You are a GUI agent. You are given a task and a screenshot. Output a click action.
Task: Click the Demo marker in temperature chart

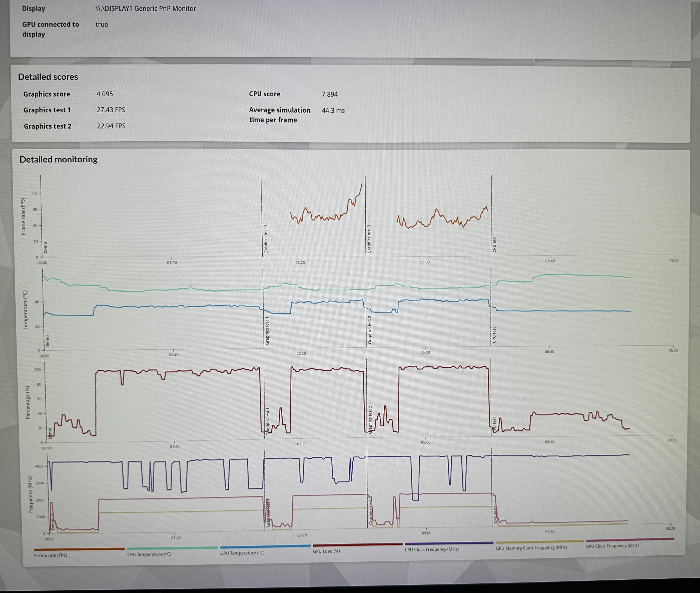click(x=47, y=341)
